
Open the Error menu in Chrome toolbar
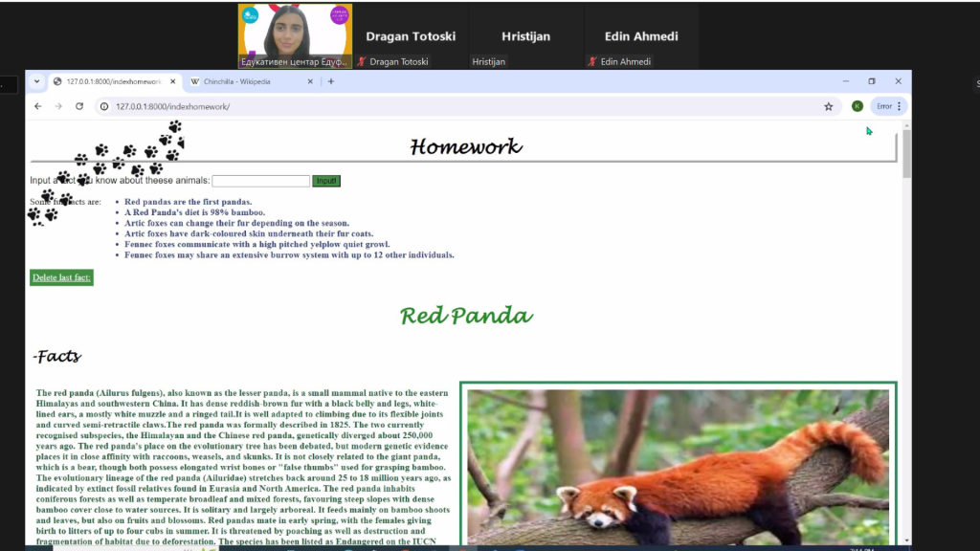click(x=889, y=106)
